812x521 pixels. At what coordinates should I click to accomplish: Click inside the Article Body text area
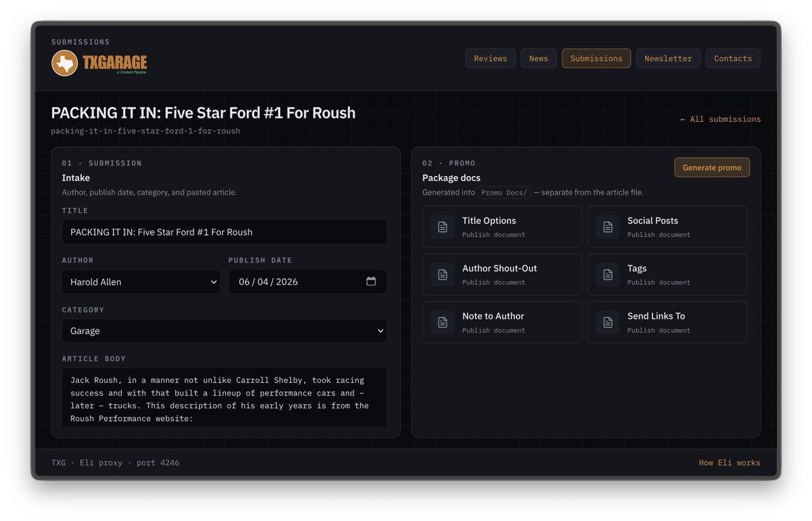(x=224, y=397)
